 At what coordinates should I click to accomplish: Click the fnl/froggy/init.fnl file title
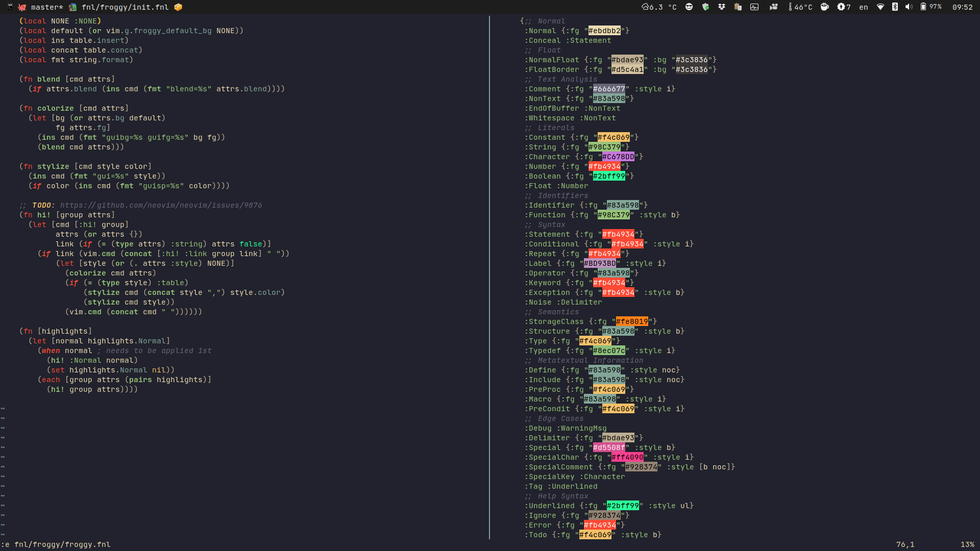(125, 7)
